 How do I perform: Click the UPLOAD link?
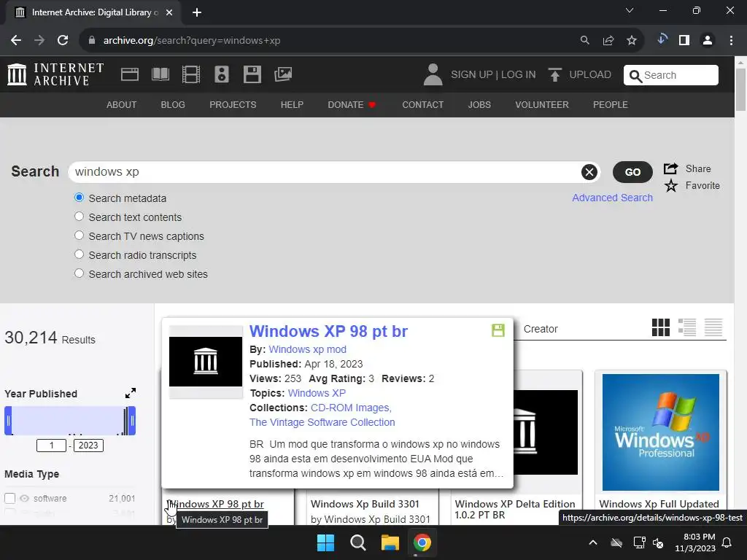[589, 75]
